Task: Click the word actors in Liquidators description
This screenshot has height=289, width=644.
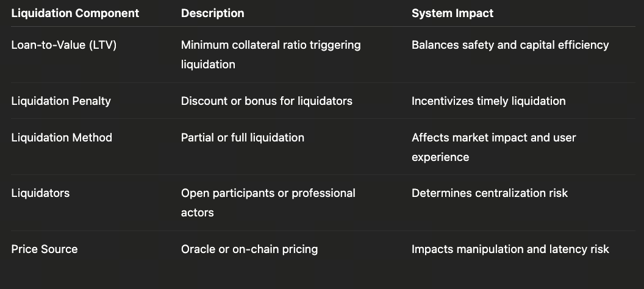Action: pos(197,213)
